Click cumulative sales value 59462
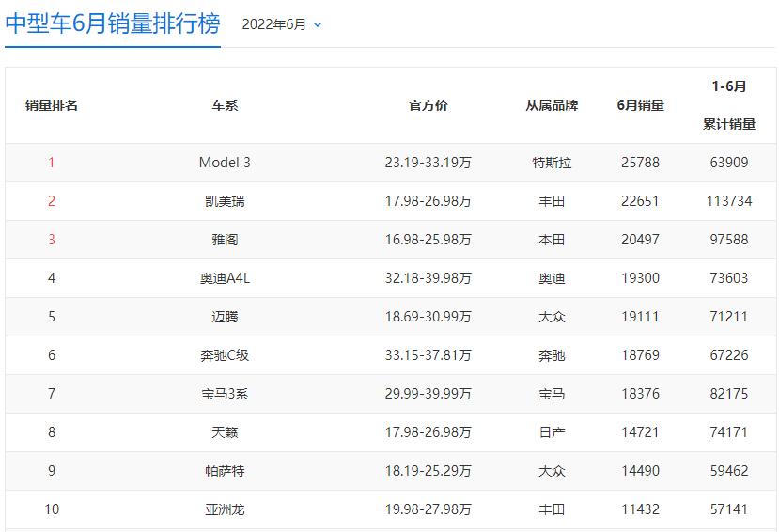 (729, 471)
